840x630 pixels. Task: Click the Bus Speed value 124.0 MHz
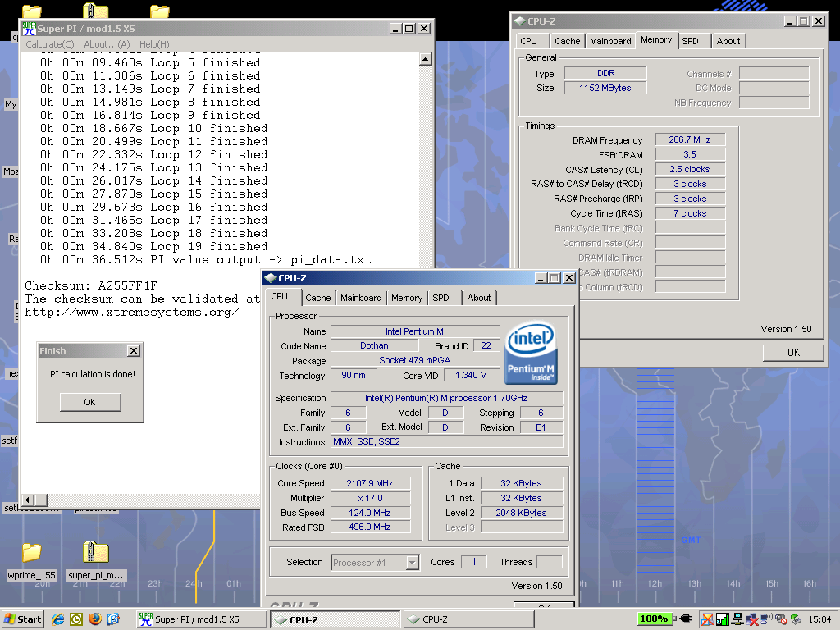click(x=370, y=513)
